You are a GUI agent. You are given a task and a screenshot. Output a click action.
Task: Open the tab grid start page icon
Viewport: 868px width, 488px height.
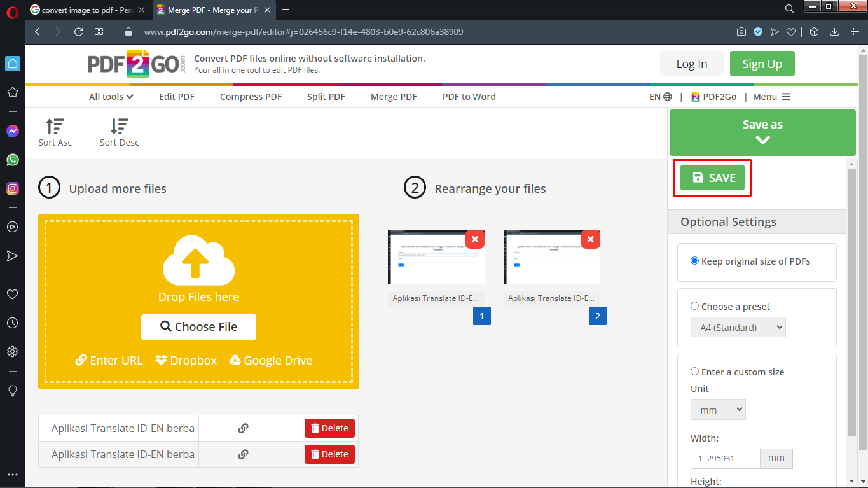(x=99, y=32)
